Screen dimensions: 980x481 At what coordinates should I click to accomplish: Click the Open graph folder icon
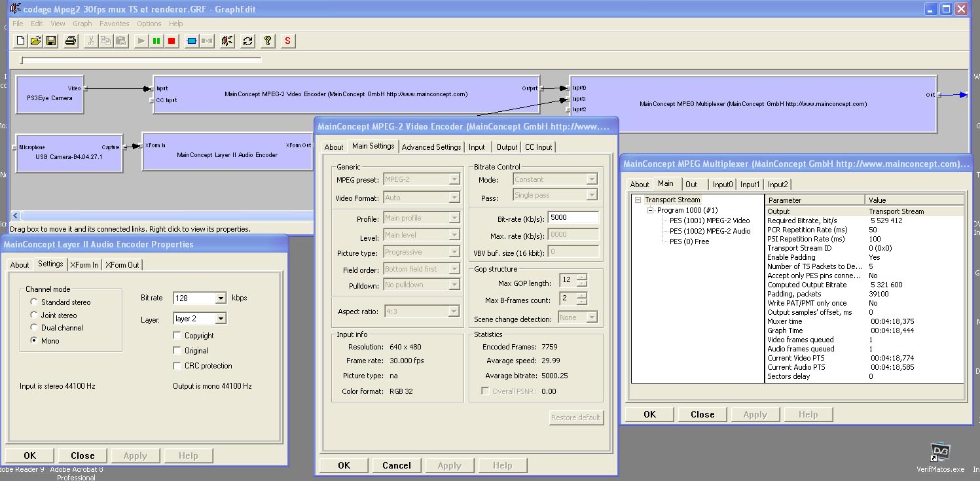point(35,41)
